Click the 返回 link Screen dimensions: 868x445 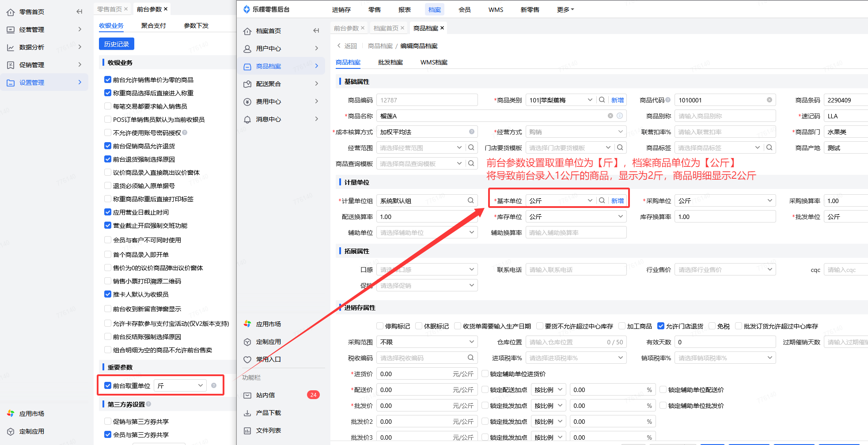[347, 46]
